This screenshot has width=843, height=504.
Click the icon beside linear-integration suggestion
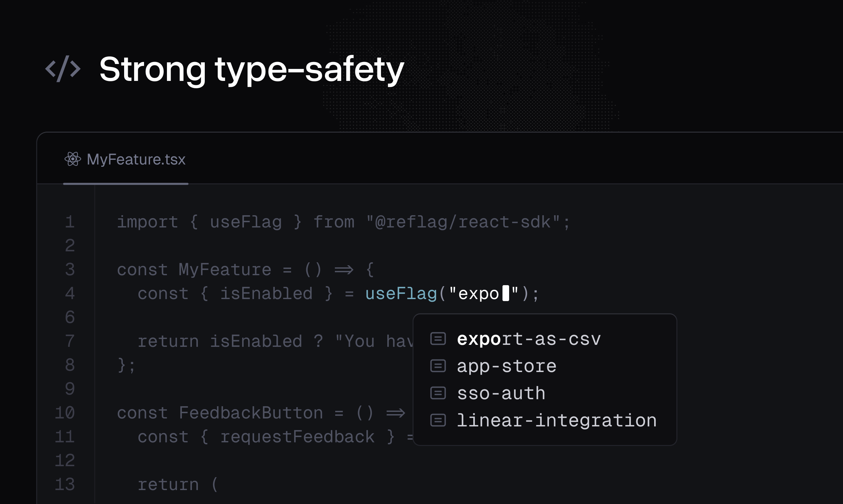click(x=438, y=420)
